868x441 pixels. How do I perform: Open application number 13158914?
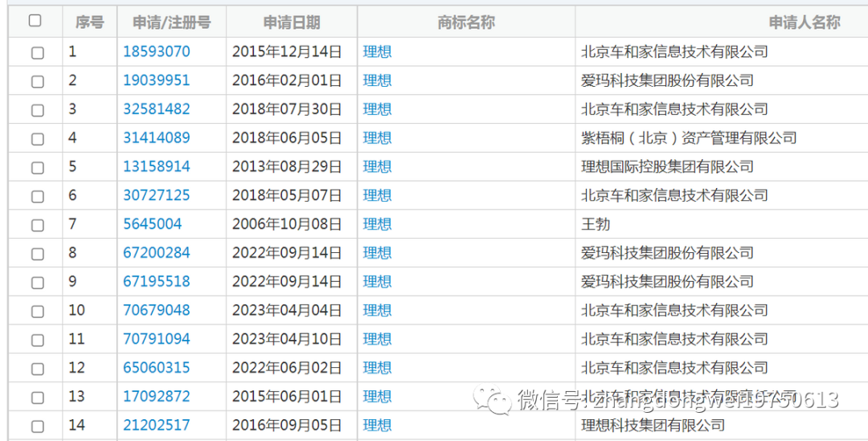[156, 166]
